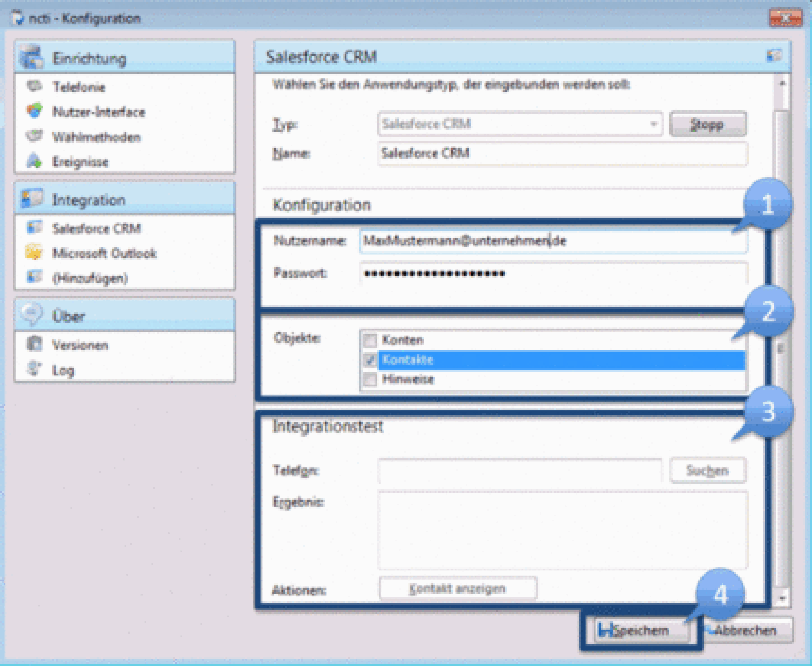Open the Einrichtung section header
Image resolution: width=812 pixels, height=666 pixels.
click(x=89, y=58)
